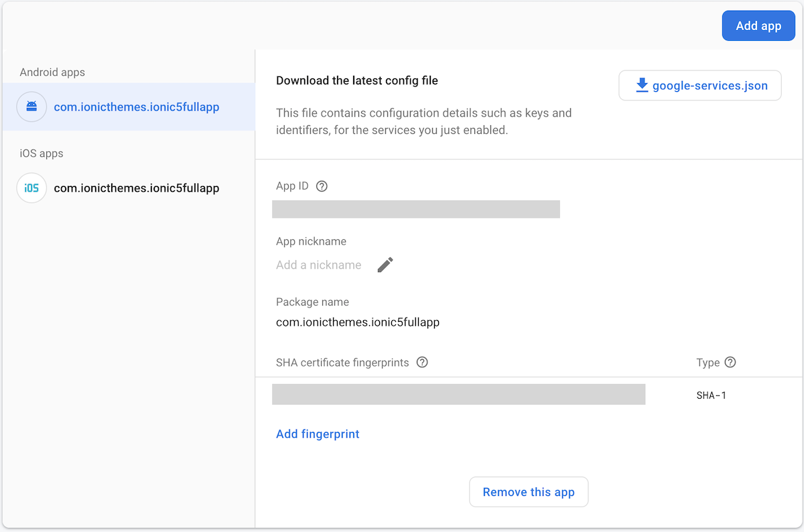
Task: Download the google-services.json file
Action: [700, 85]
